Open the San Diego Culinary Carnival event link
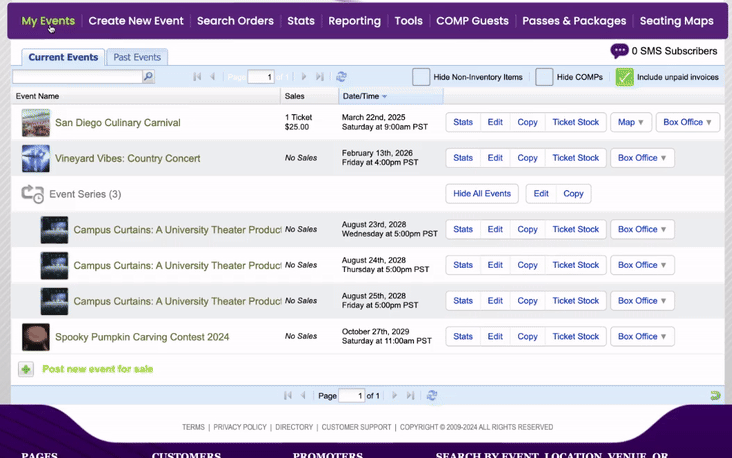 pyautogui.click(x=118, y=123)
